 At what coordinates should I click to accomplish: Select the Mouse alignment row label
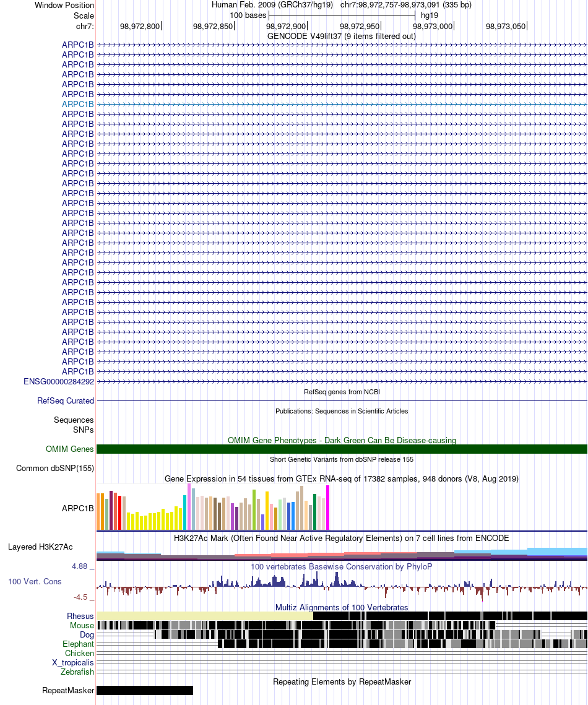[x=82, y=625]
